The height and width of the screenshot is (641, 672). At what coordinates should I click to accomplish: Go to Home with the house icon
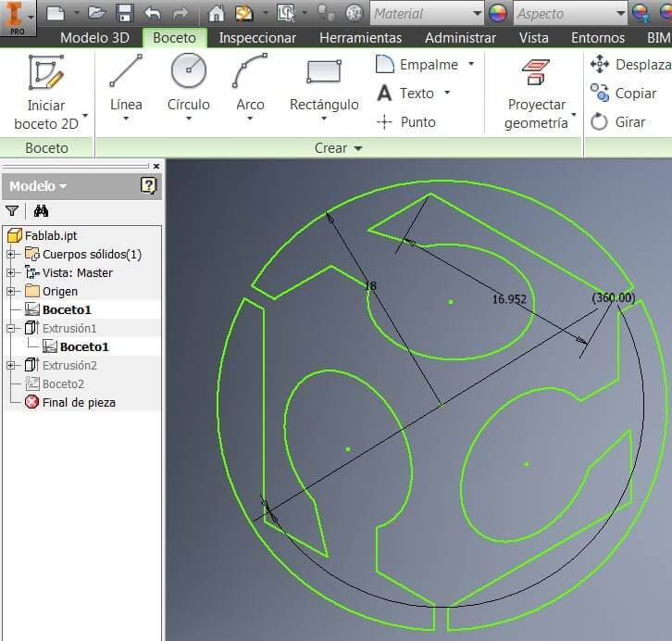coord(217,13)
